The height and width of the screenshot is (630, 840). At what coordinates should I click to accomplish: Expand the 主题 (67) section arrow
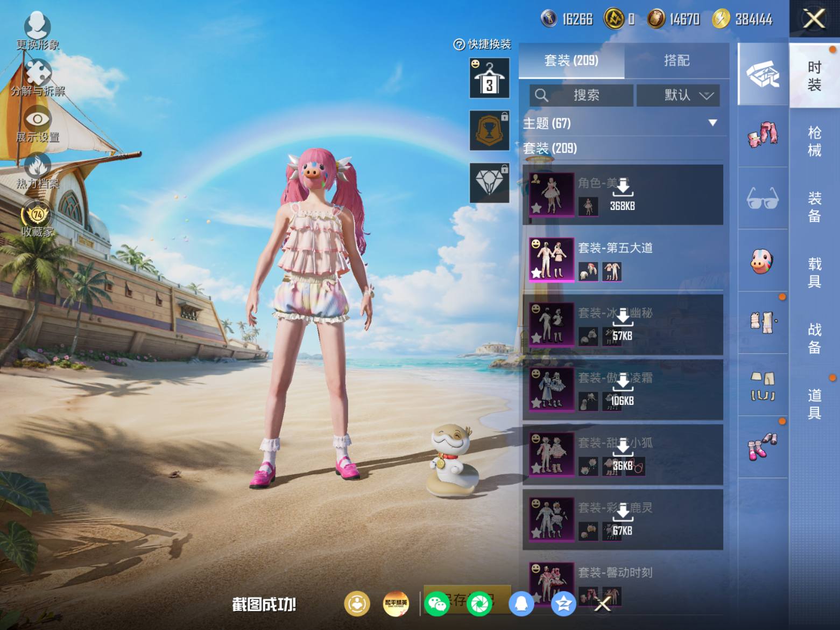tap(712, 123)
